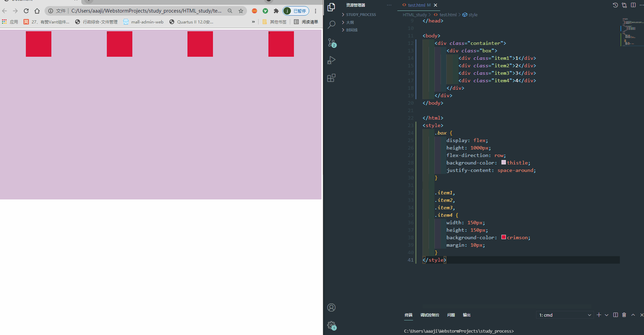Show more bookmarks with double chevron
644x335 pixels.
253,22
